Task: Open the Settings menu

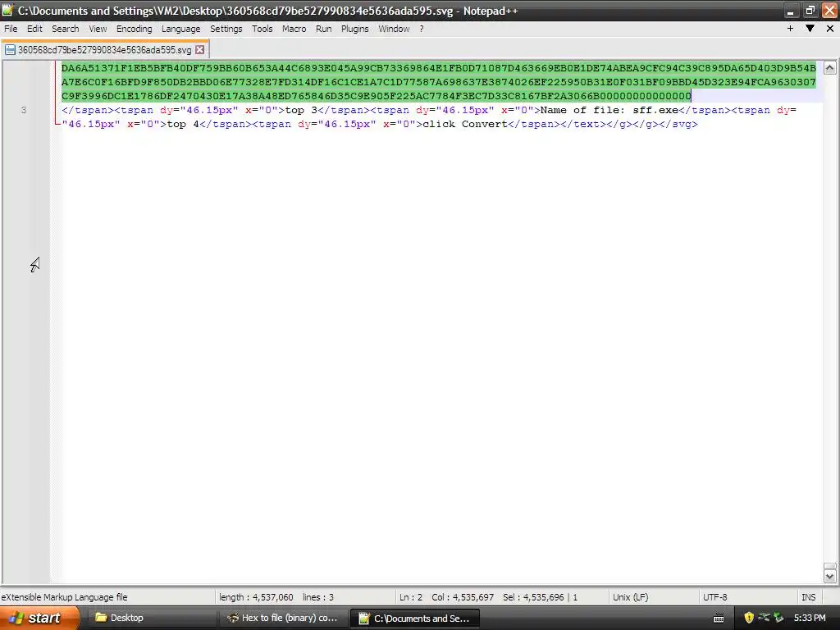Action: pos(226,29)
